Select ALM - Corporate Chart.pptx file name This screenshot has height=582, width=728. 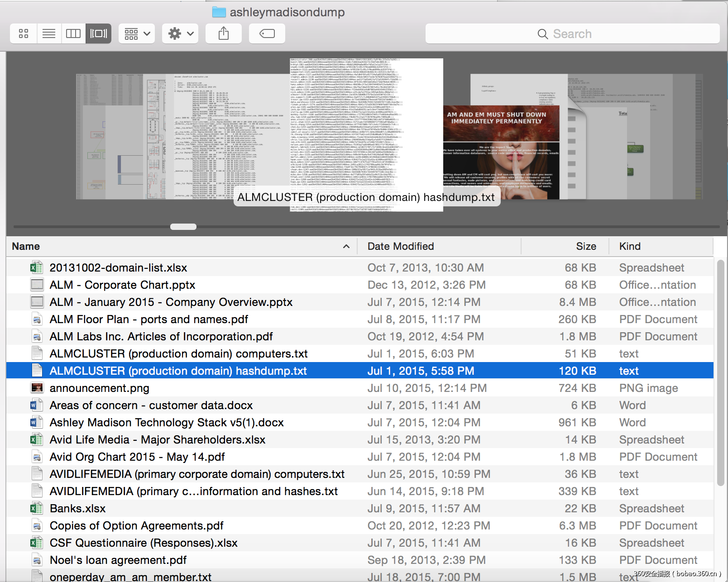(x=122, y=285)
